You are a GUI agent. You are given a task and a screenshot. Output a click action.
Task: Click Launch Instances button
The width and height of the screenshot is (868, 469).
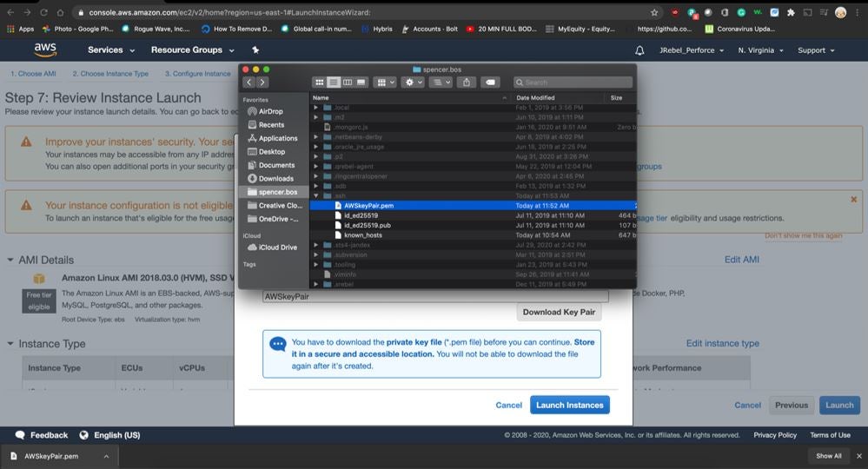[570, 405]
